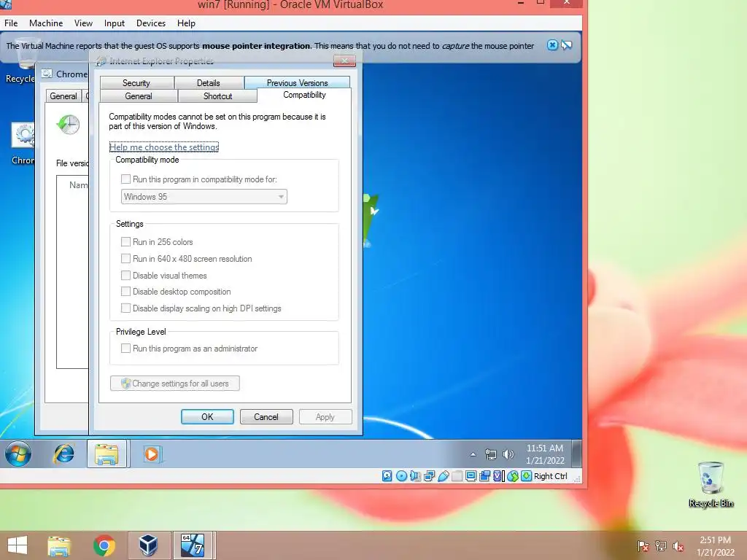
Task: Click host volume muted tray icon
Action: (x=678, y=545)
